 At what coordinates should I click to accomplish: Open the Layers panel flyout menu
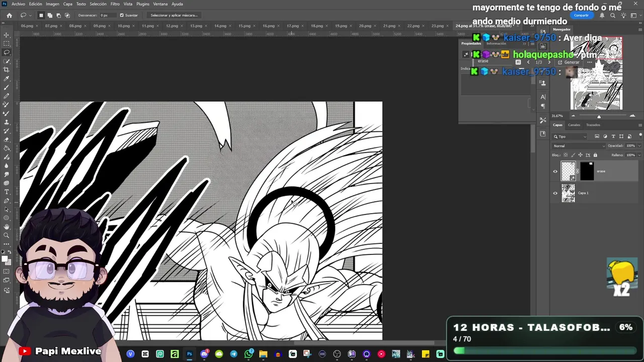(x=640, y=125)
